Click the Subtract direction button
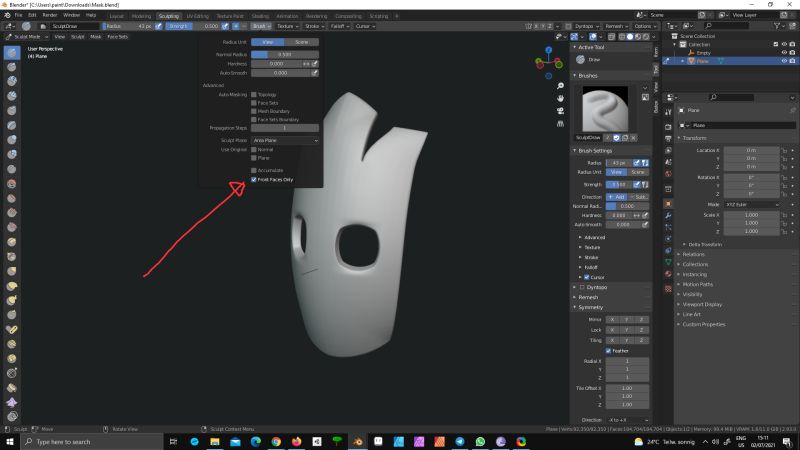Image resolution: width=800 pixels, height=450 pixels. pos(639,197)
